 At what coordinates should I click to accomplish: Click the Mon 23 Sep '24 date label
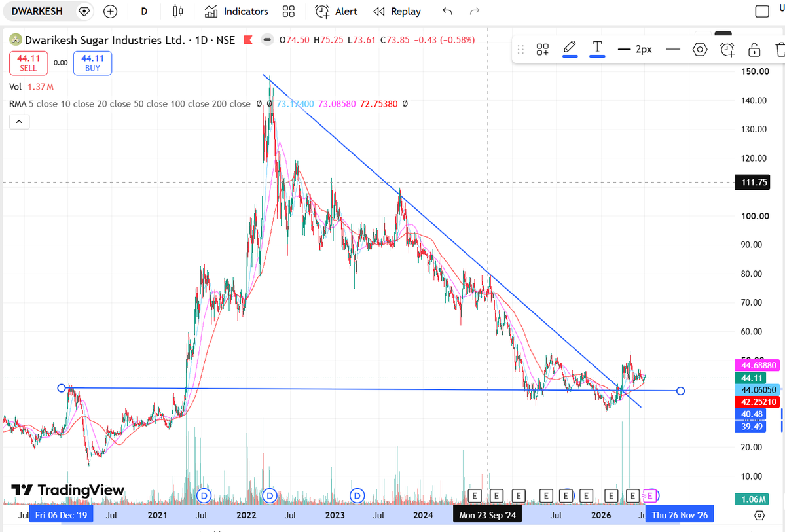(487, 515)
